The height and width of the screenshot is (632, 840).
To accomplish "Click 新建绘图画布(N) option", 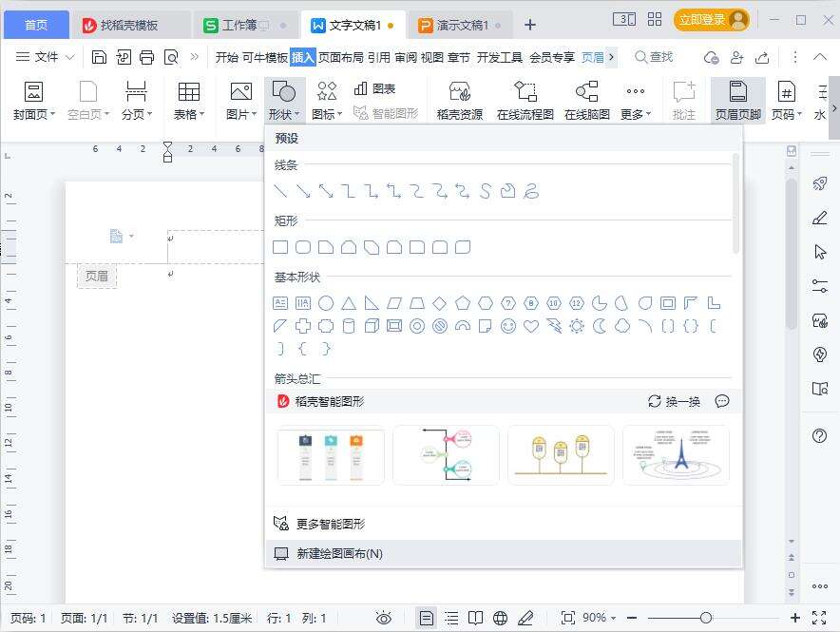I will pyautogui.click(x=339, y=553).
